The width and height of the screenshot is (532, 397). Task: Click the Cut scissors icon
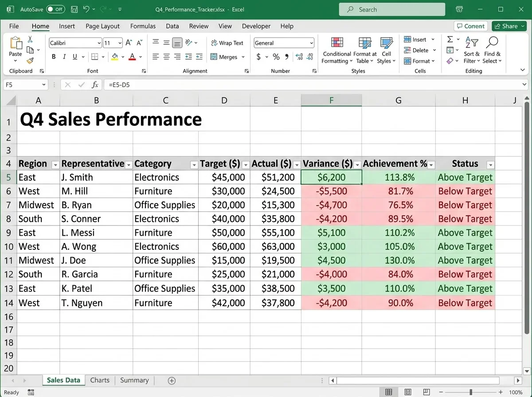coord(30,40)
